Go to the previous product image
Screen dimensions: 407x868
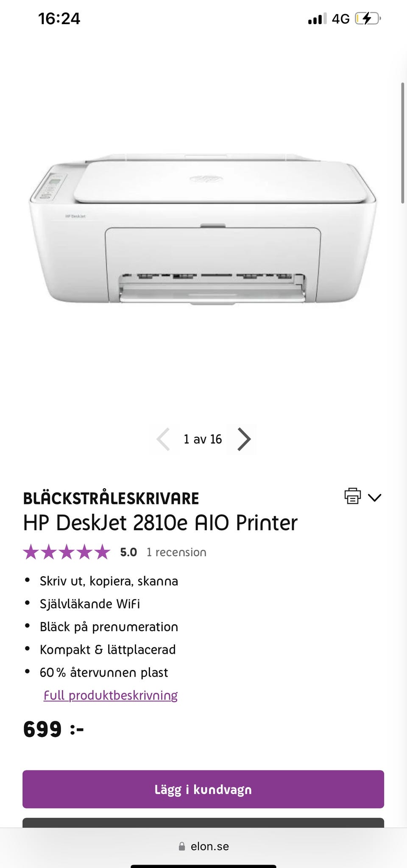164,439
